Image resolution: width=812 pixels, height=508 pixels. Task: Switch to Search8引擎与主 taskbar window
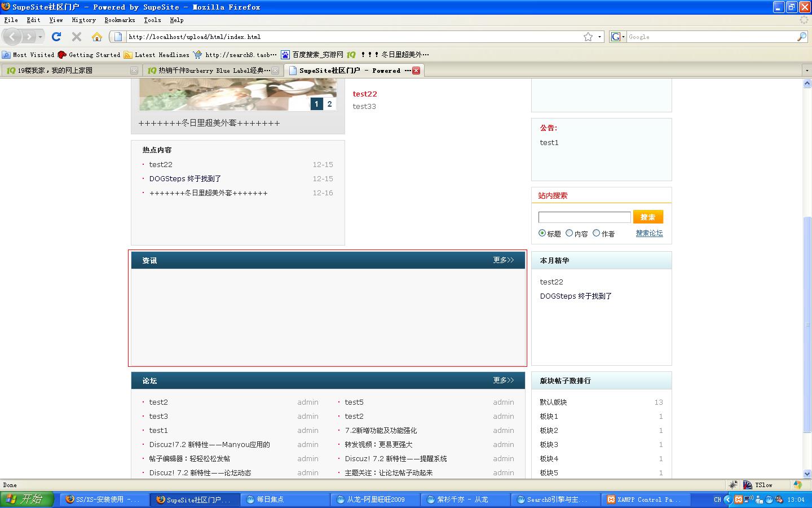[x=556, y=500]
